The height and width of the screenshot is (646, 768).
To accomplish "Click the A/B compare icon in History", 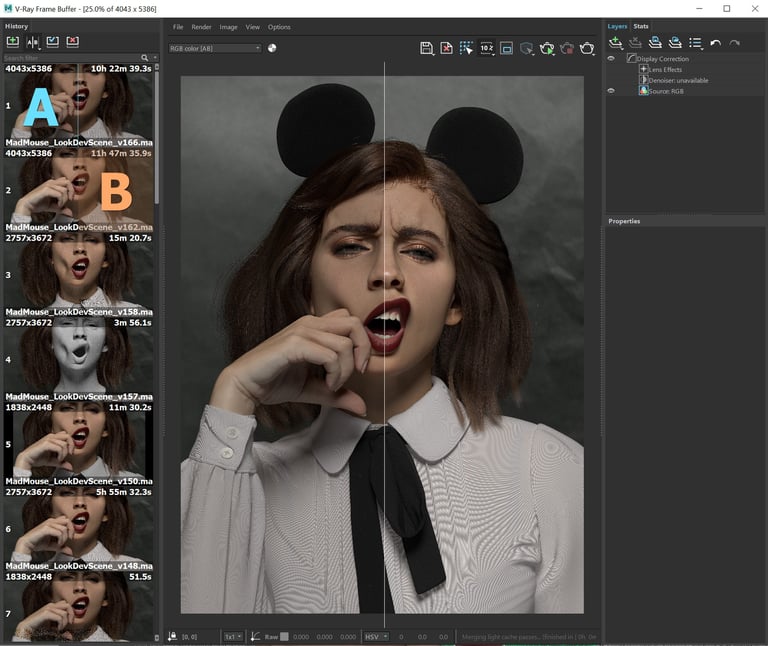I will click(x=32, y=42).
